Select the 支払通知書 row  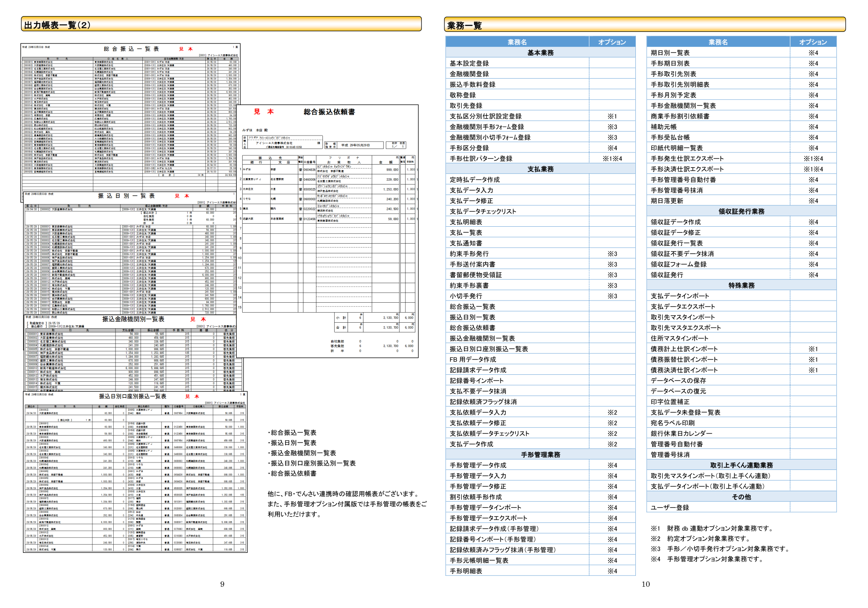(x=540, y=243)
